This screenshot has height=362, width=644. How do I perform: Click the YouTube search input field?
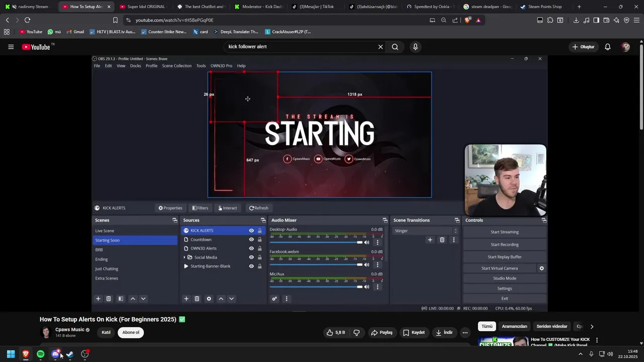click(301, 47)
